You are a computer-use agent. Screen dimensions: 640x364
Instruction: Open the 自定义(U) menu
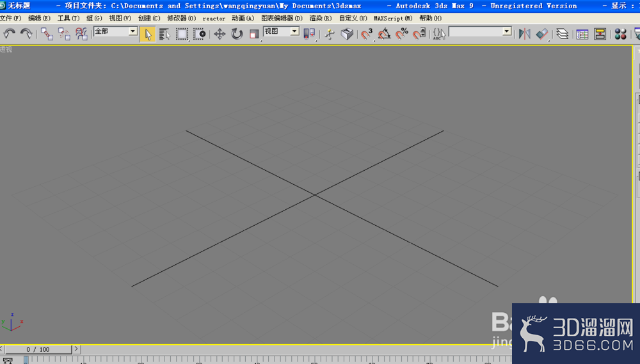click(353, 19)
